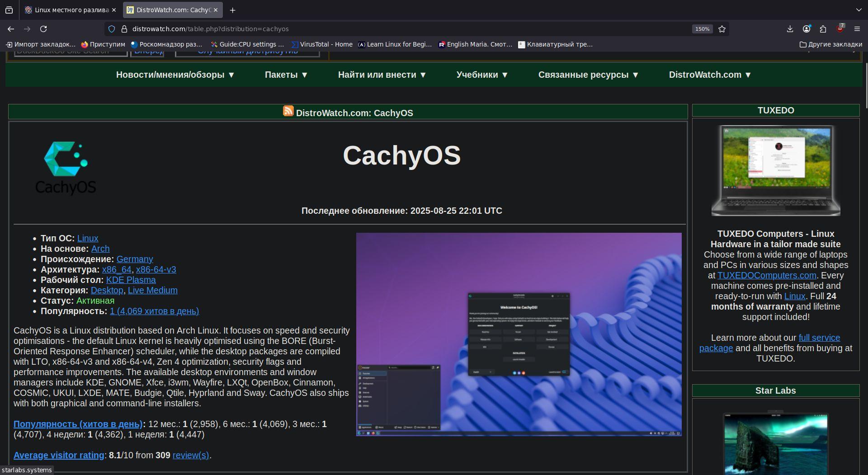868x475 pixels.
Task: Open a new browser tab
Action: pyautogui.click(x=232, y=10)
